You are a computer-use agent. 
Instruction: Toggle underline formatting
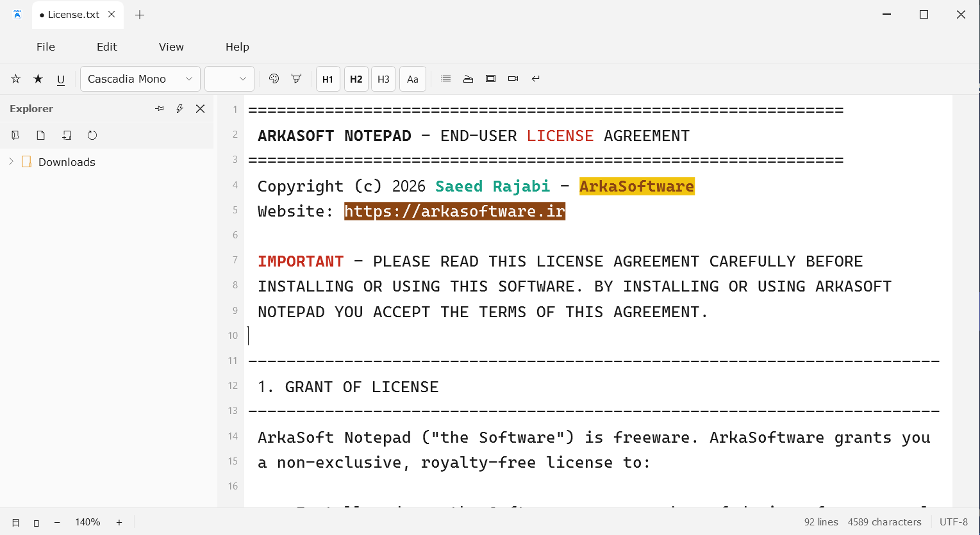pos(61,79)
